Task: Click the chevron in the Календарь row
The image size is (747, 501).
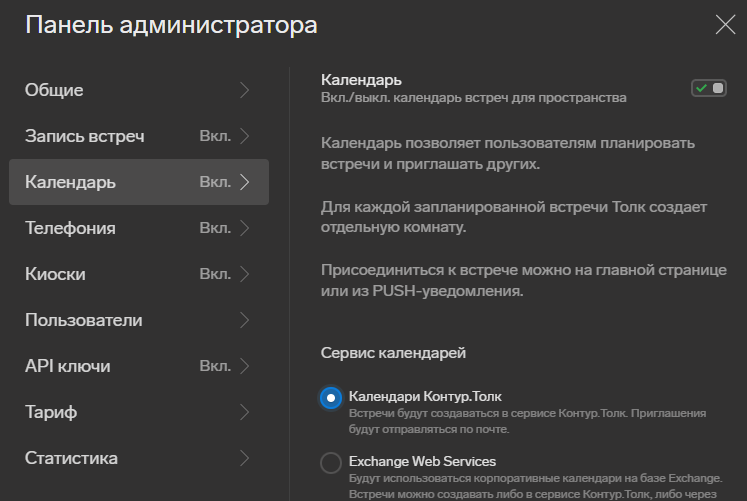Action: [244, 182]
